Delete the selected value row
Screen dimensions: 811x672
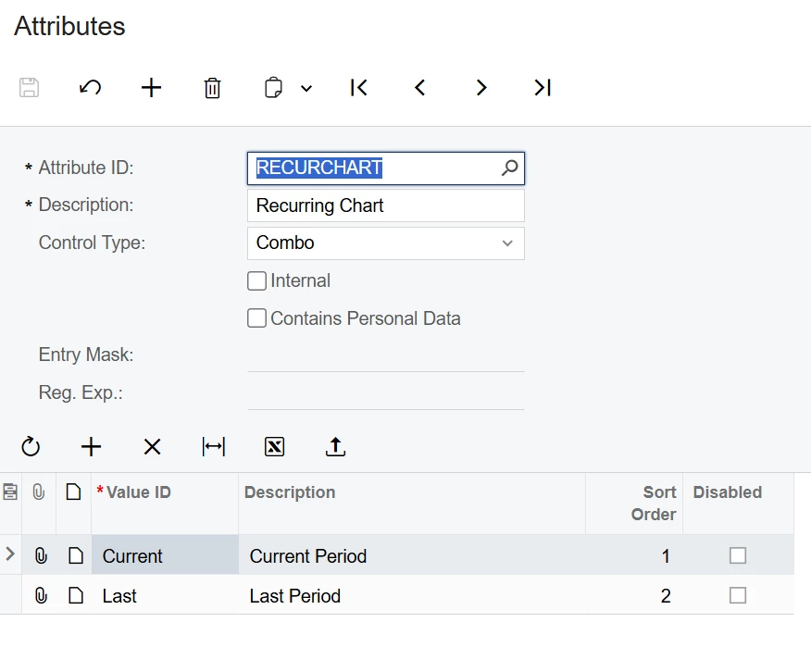click(153, 447)
